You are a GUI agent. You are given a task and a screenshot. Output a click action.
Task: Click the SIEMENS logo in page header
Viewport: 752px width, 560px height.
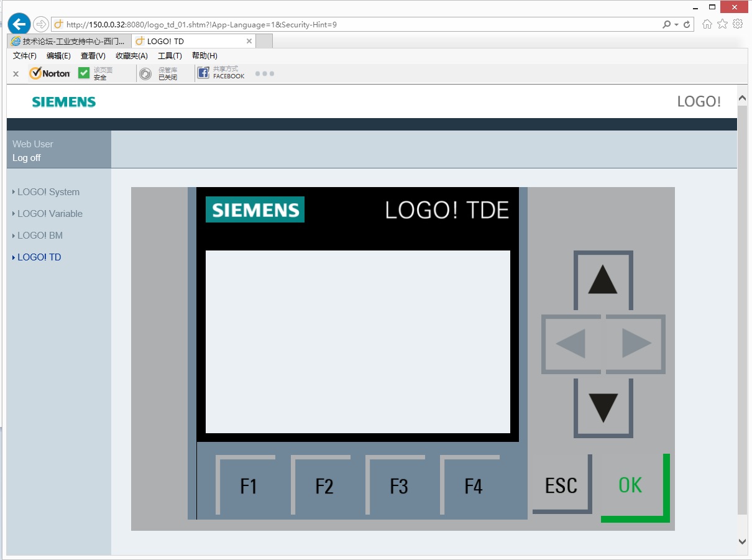[64, 102]
